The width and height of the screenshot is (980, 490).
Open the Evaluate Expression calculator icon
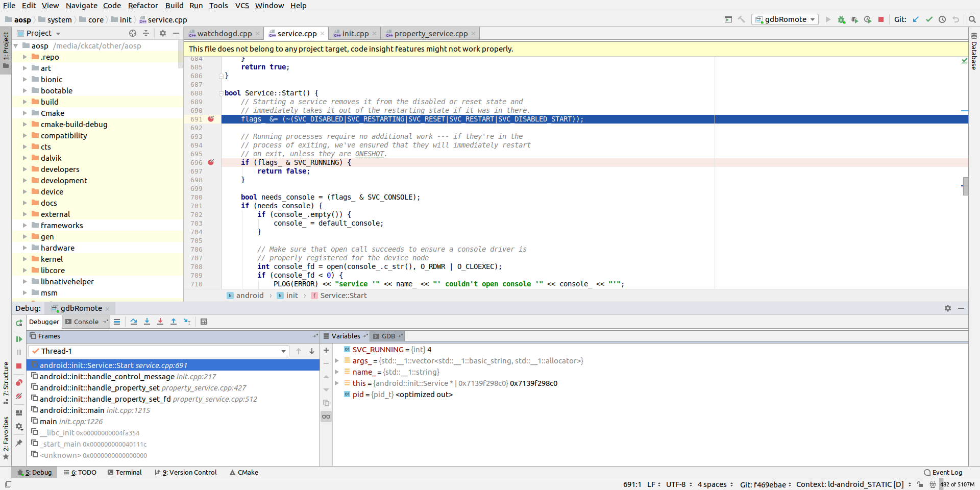(204, 322)
